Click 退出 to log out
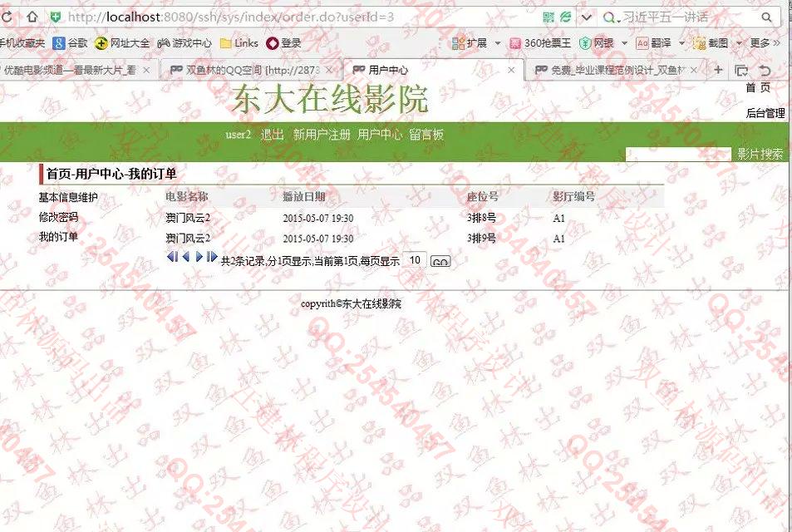This screenshot has height=532, width=792. click(273, 135)
